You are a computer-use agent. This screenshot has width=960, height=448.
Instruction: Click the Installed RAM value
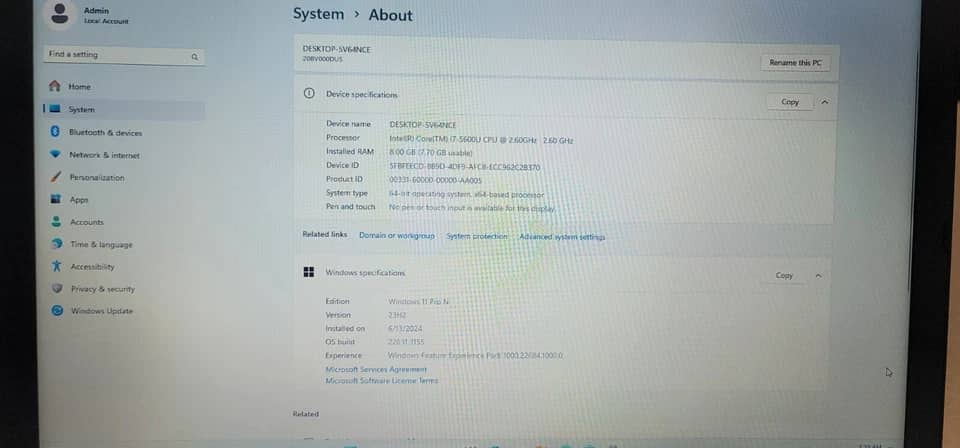431,152
